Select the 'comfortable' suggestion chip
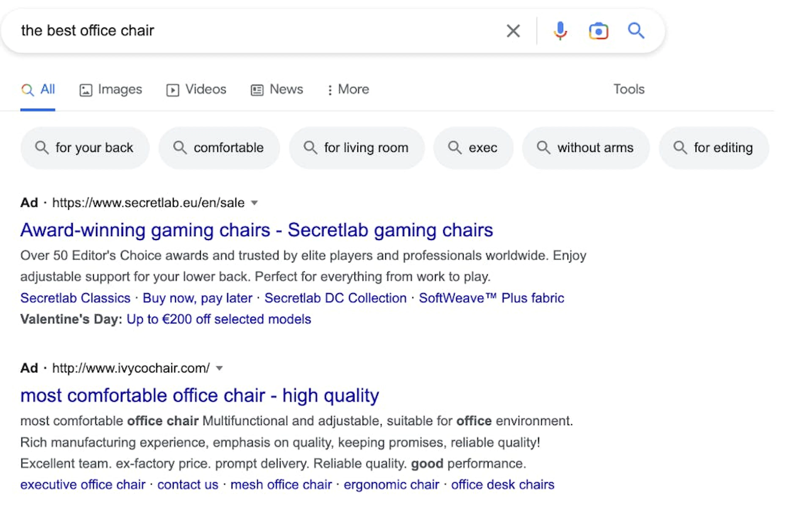The image size is (812, 518). (219, 148)
